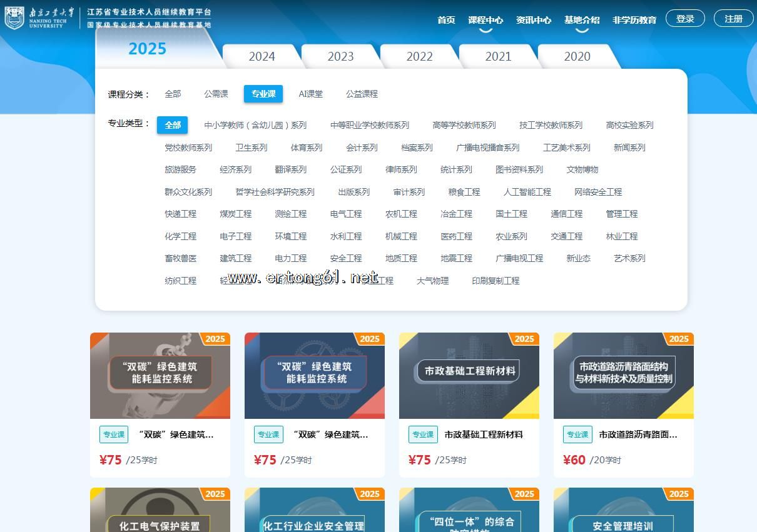Open the 课程中心 navigation menu
This screenshot has width=757, height=532.
click(485, 20)
